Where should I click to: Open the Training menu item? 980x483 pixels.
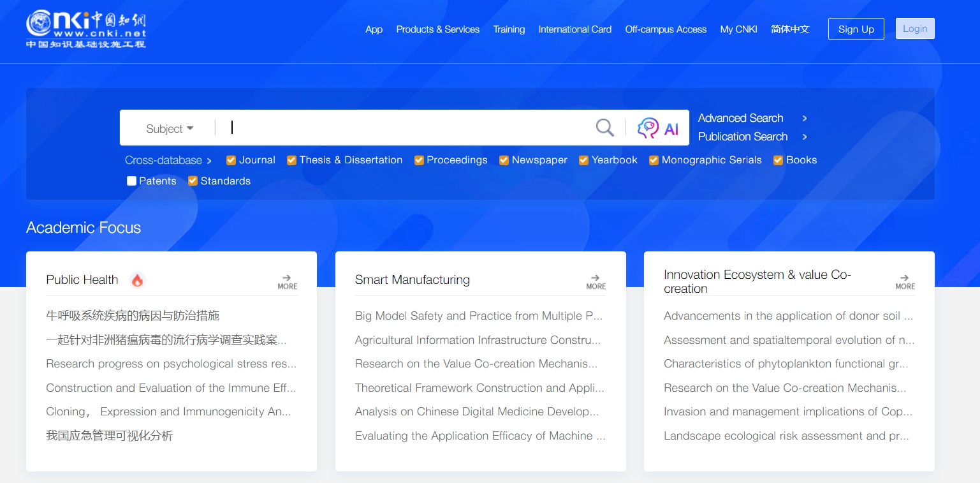point(509,29)
